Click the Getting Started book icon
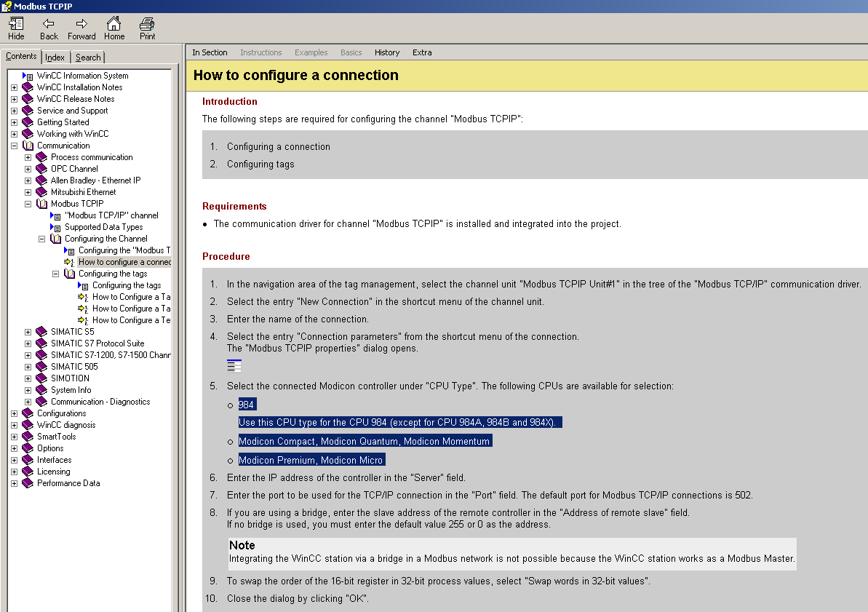868x612 pixels. 28,122
